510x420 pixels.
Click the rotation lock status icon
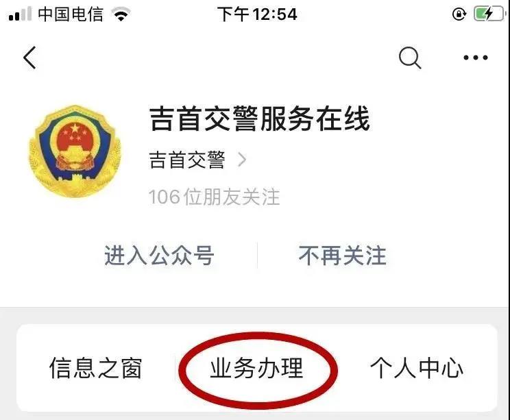tap(459, 14)
